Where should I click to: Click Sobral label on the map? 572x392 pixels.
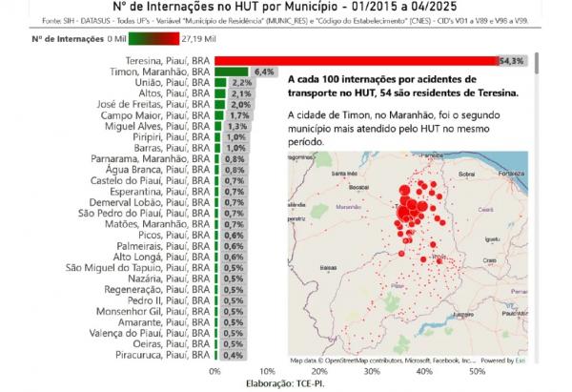pos(466,175)
